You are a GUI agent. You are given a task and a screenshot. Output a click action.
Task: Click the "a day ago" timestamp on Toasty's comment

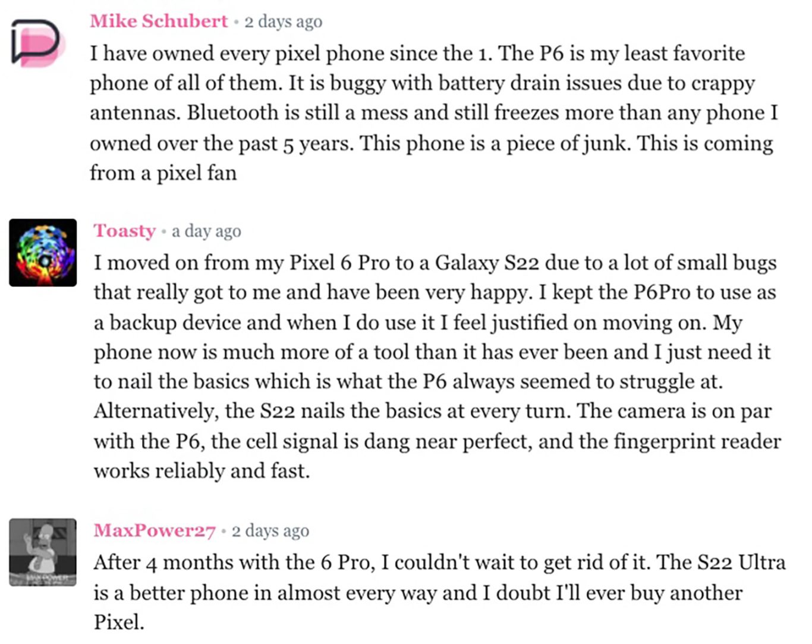[x=206, y=231]
